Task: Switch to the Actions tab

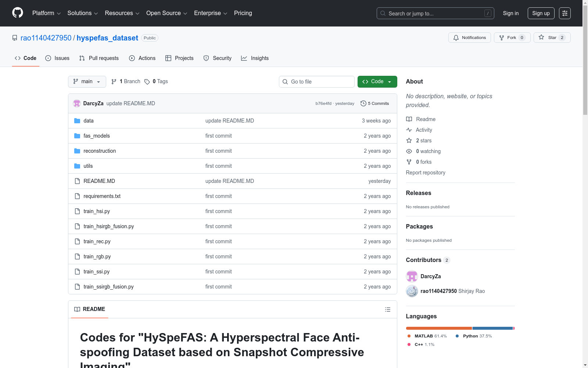Action: [142, 58]
